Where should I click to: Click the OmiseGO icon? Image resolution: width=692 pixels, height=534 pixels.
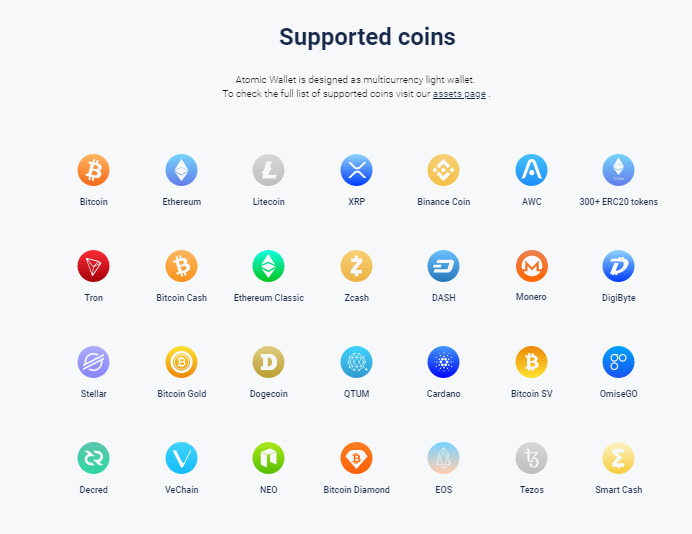(618, 362)
